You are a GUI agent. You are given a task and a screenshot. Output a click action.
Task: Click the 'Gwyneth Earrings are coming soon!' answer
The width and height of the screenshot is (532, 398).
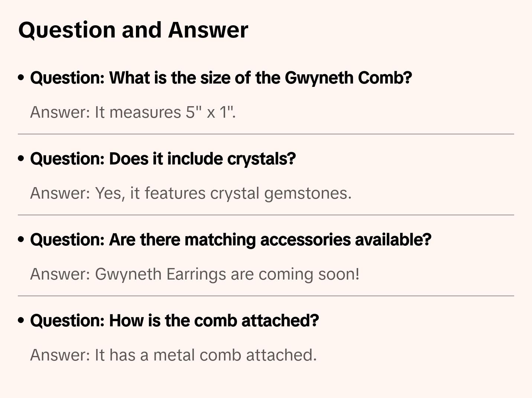pyautogui.click(x=195, y=274)
